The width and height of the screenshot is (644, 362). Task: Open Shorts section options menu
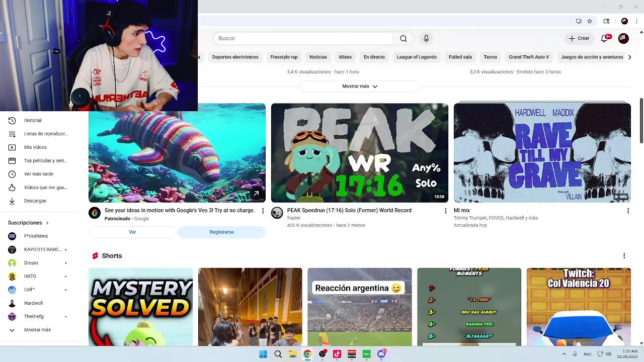624,256
